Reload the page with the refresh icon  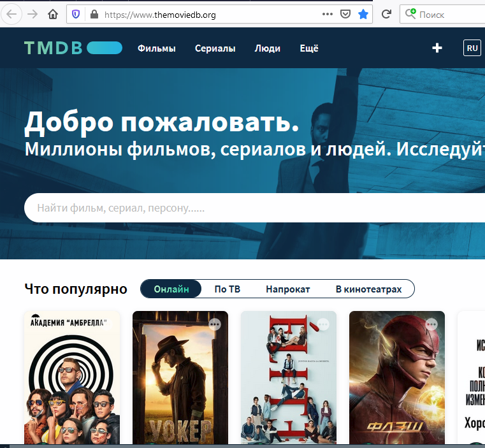point(386,14)
